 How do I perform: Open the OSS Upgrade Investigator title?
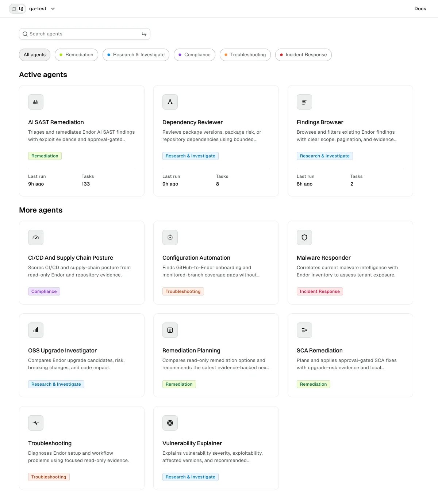62,351
